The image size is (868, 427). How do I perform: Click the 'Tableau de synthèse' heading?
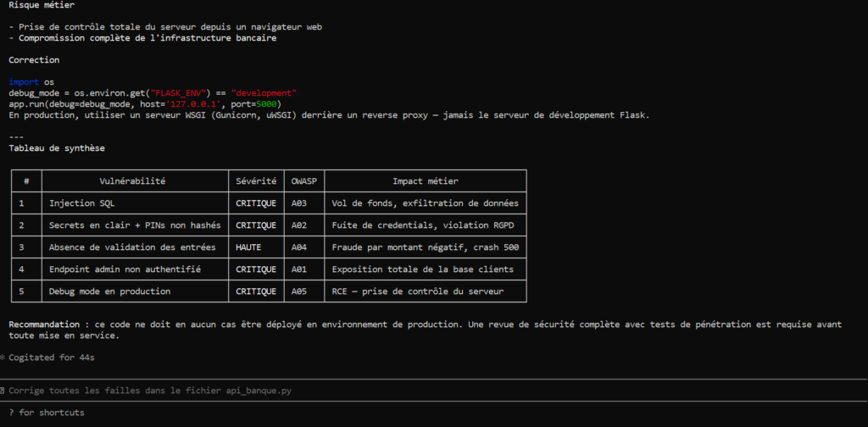56,148
